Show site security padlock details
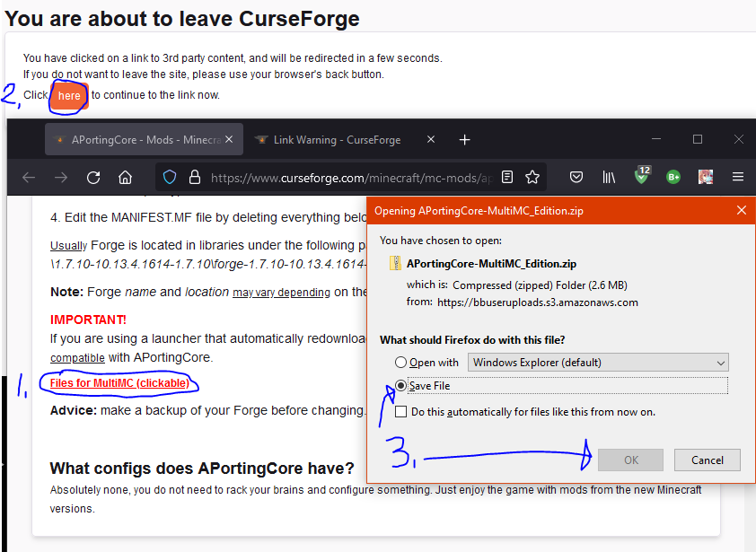Image resolution: width=756 pixels, height=552 pixels. pyautogui.click(x=195, y=178)
